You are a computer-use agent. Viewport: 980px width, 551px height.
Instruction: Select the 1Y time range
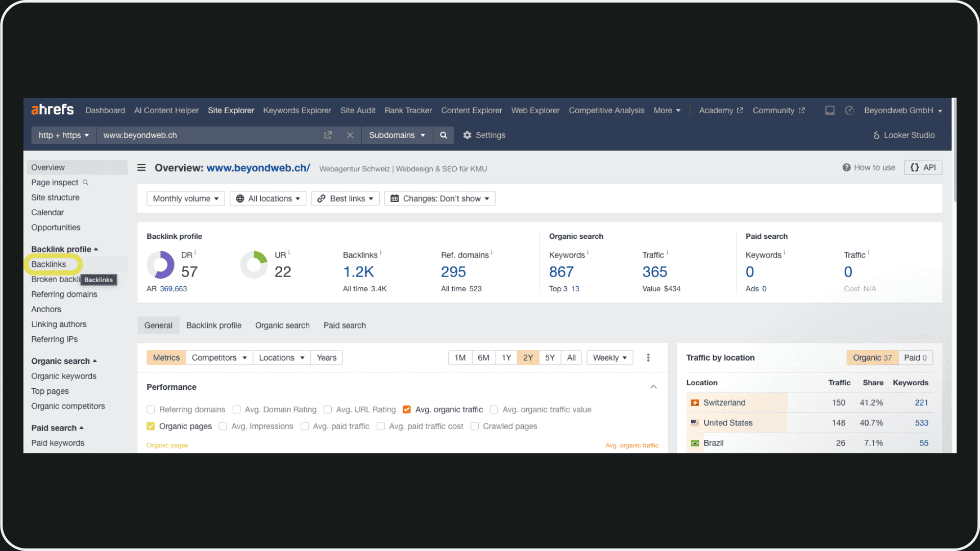tap(506, 358)
